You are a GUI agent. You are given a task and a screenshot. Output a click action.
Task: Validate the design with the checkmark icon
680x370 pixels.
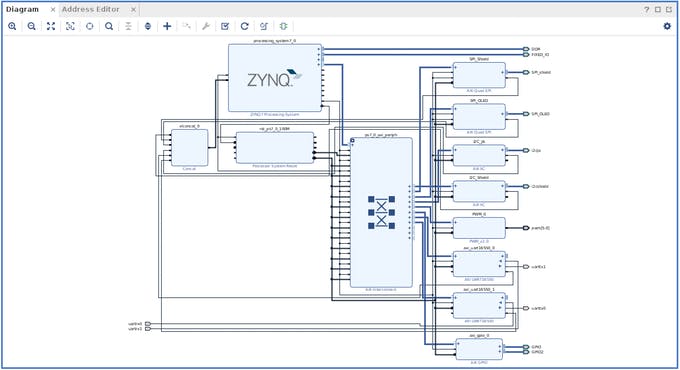point(225,26)
